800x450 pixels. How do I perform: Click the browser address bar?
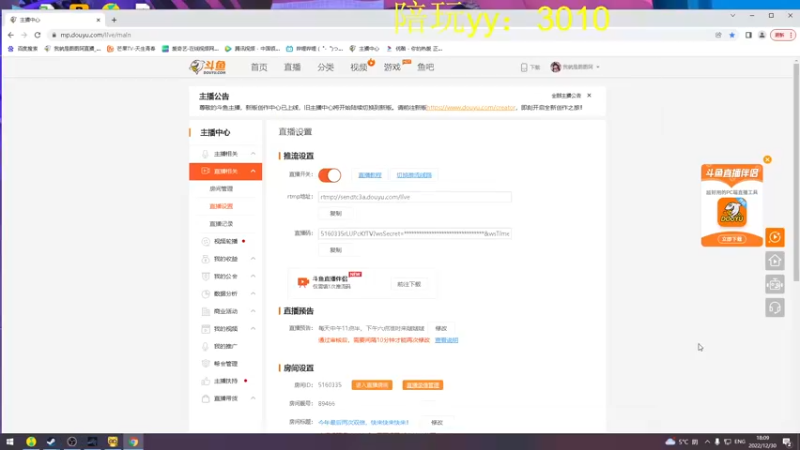380,35
